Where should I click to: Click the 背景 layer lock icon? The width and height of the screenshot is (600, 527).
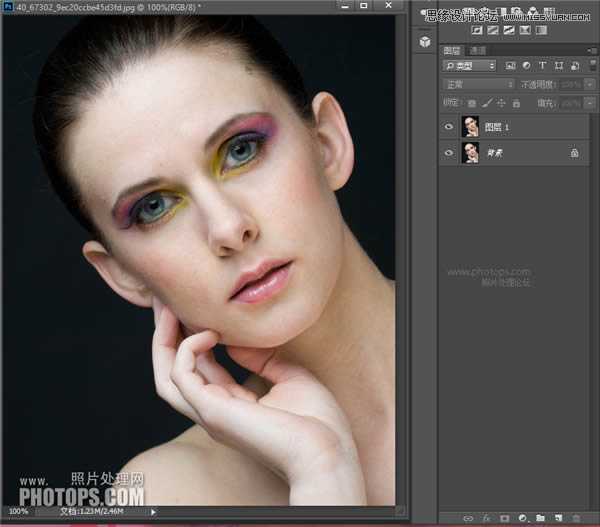574,153
